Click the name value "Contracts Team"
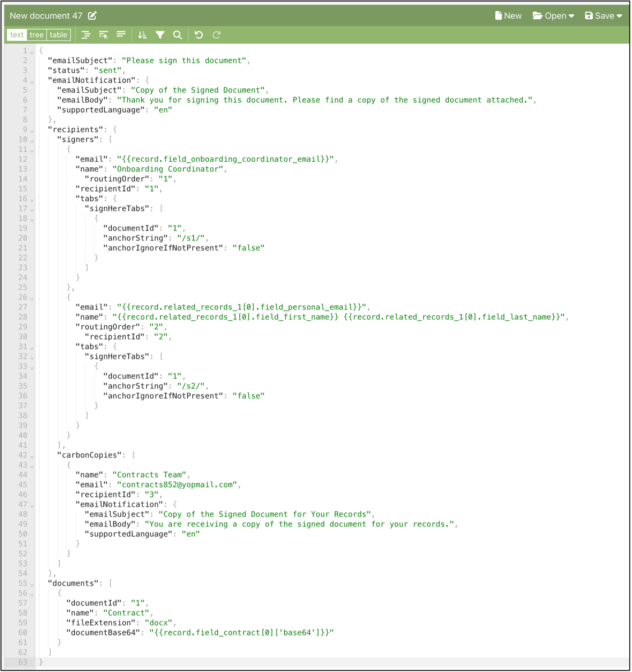632x672 pixels. click(149, 475)
